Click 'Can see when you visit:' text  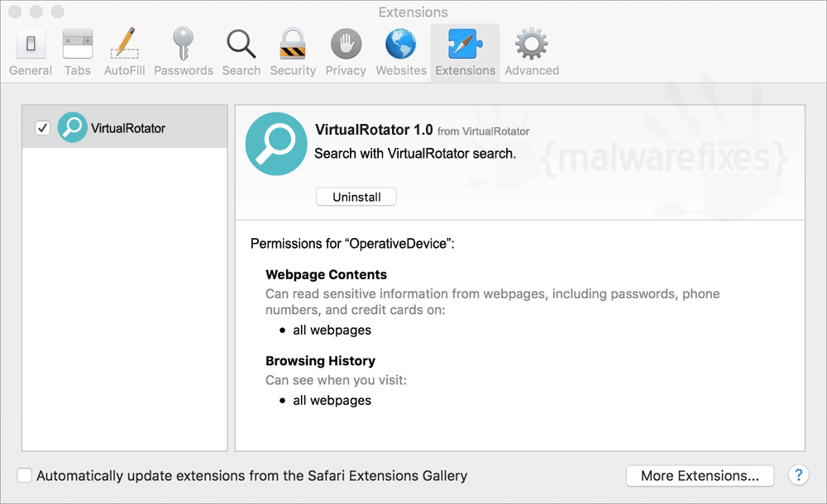pos(336,380)
